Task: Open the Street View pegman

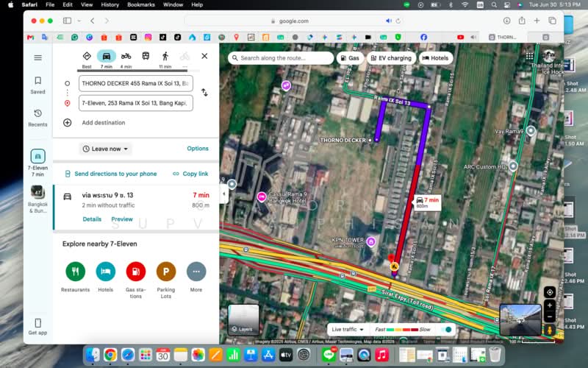Action: click(x=550, y=330)
